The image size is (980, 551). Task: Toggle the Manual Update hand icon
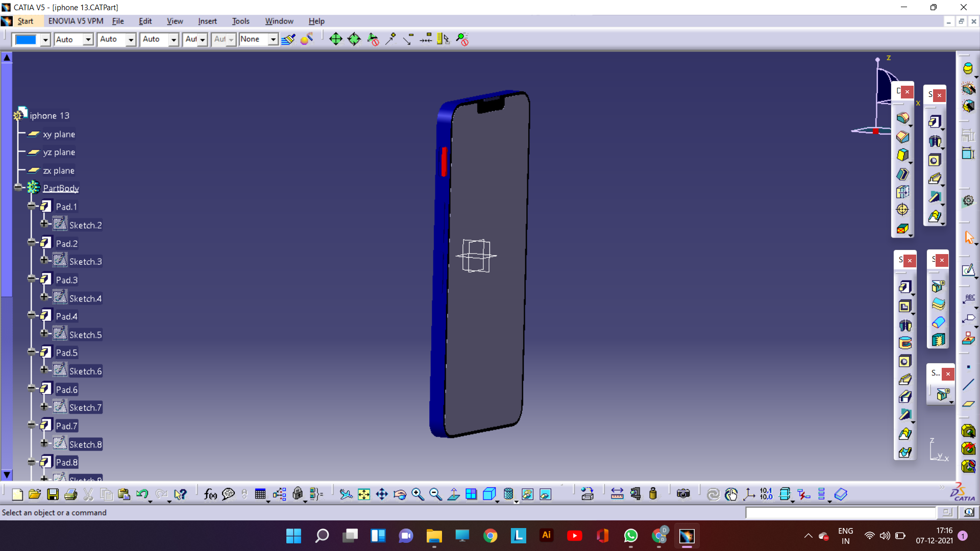731,494
